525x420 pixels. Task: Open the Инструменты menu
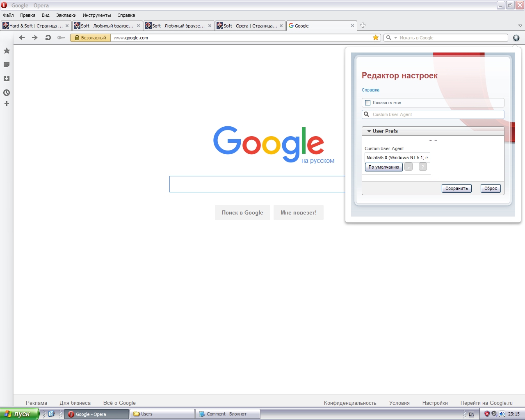[x=97, y=15]
